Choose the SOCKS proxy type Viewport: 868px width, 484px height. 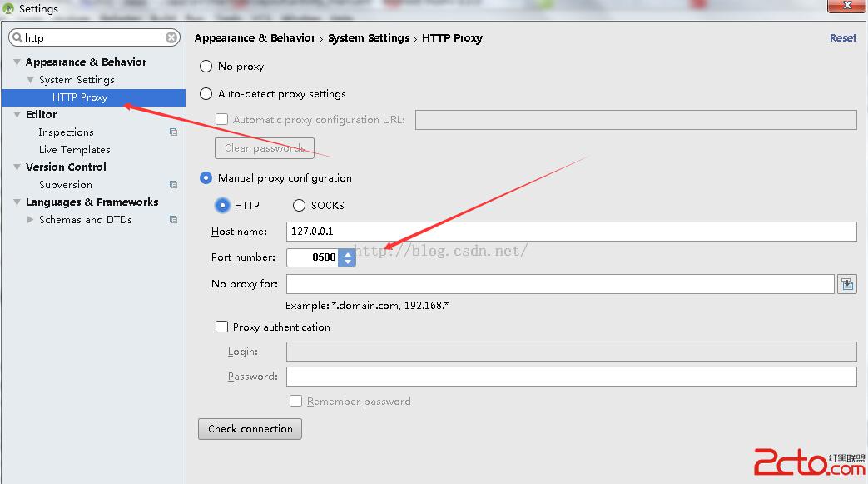pos(299,205)
